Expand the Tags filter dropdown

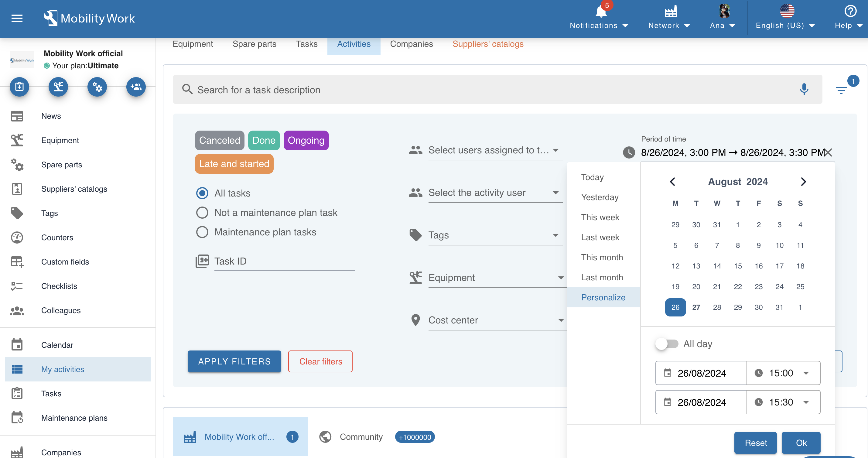495,235
